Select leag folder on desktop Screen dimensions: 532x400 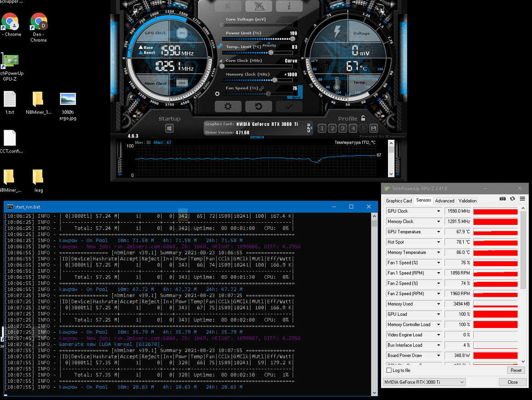(39, 181)
